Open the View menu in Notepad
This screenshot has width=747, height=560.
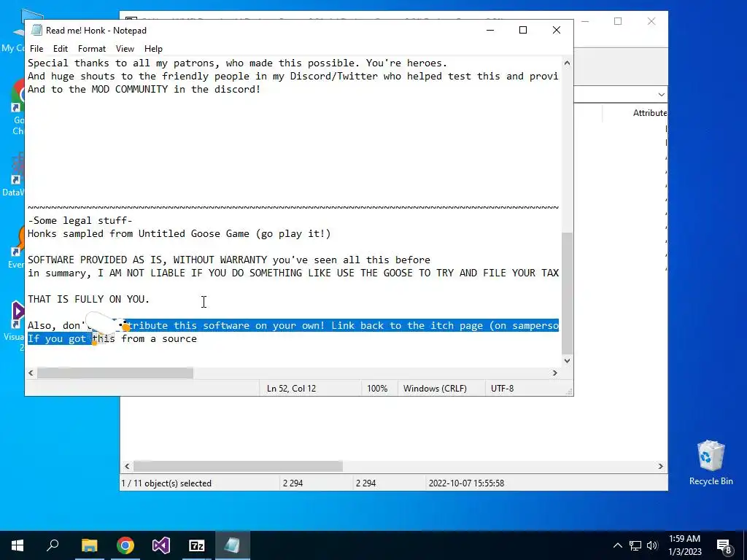(x=125, y=49)
